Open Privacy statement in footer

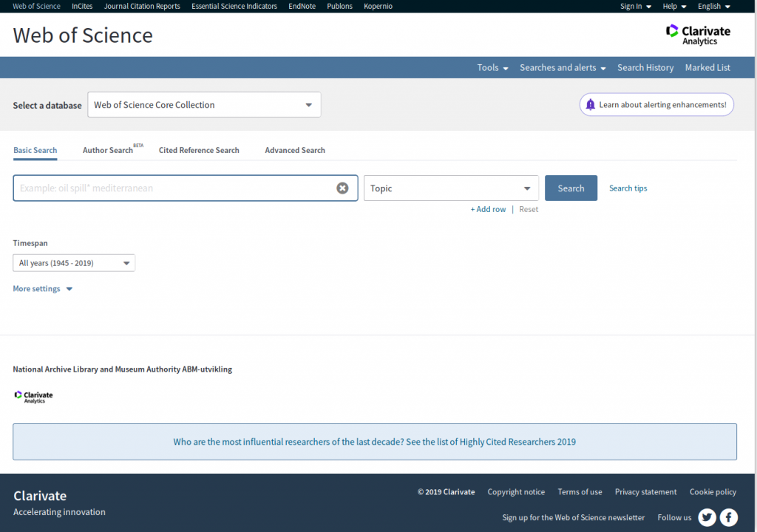click(x=645, y=492)
